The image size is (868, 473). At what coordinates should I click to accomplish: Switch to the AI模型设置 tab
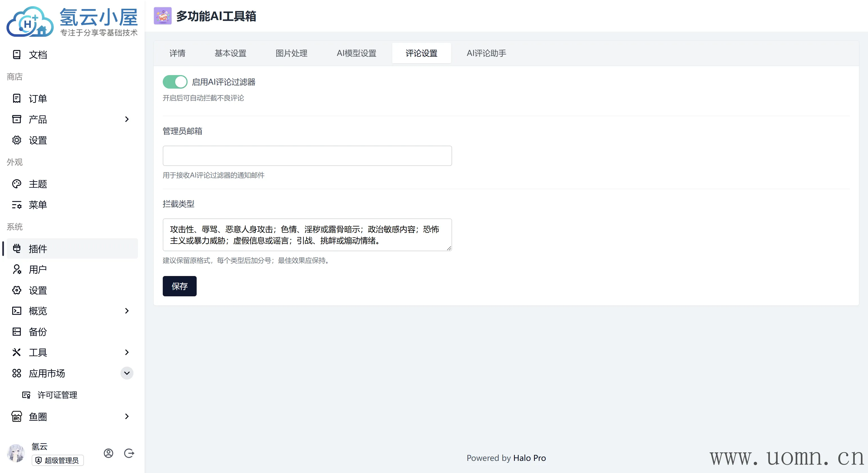coord(356,53)
